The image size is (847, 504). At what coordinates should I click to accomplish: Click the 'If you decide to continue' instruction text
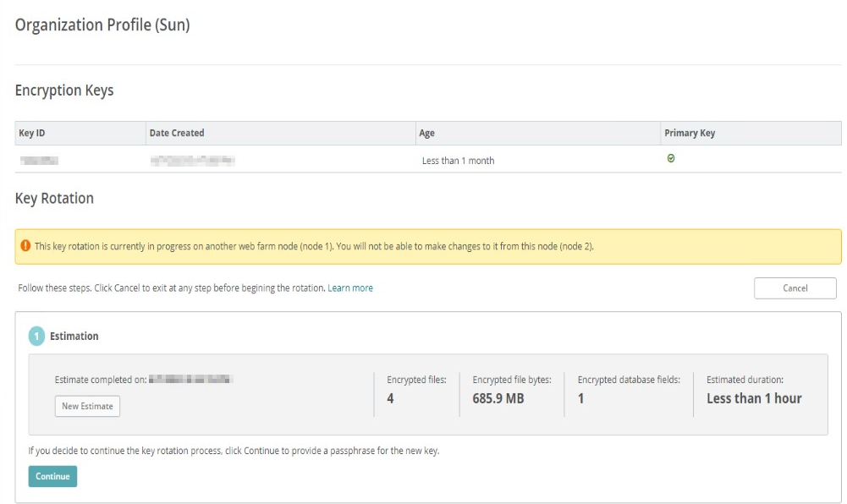pos(234,451)
